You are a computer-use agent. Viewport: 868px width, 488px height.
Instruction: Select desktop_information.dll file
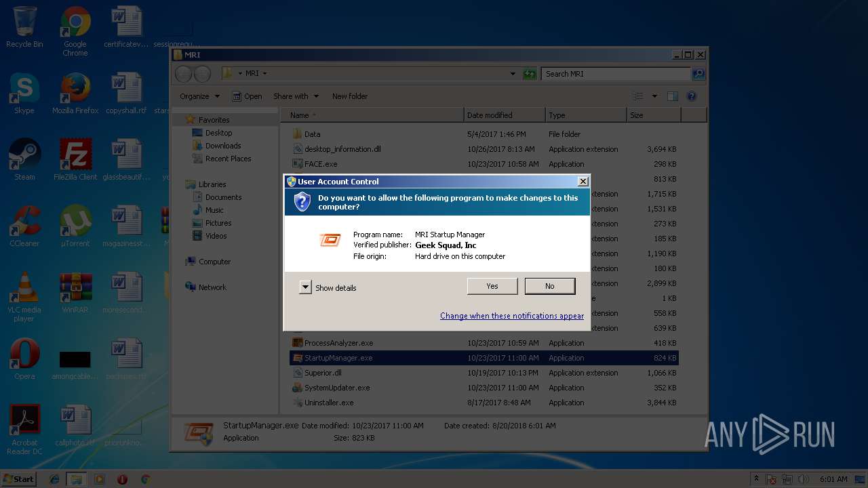484,149
